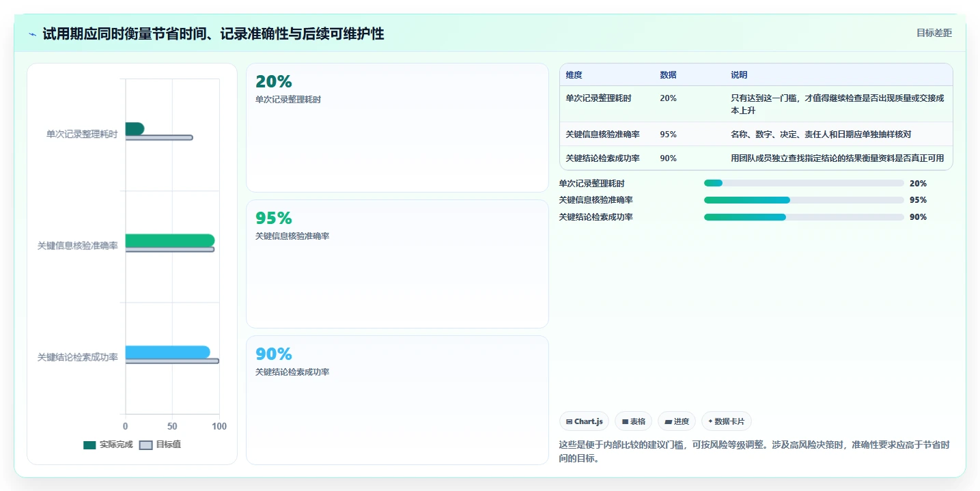
Task: Click description starting 用团队成员独立查找
Action: (x=837, y=158)
